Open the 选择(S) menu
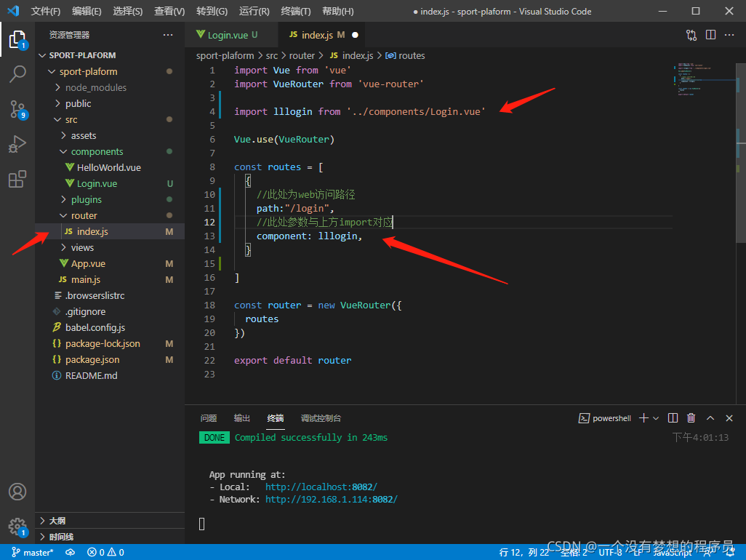Viewport: 746px width, 560px height. click(x=127, y=11)
